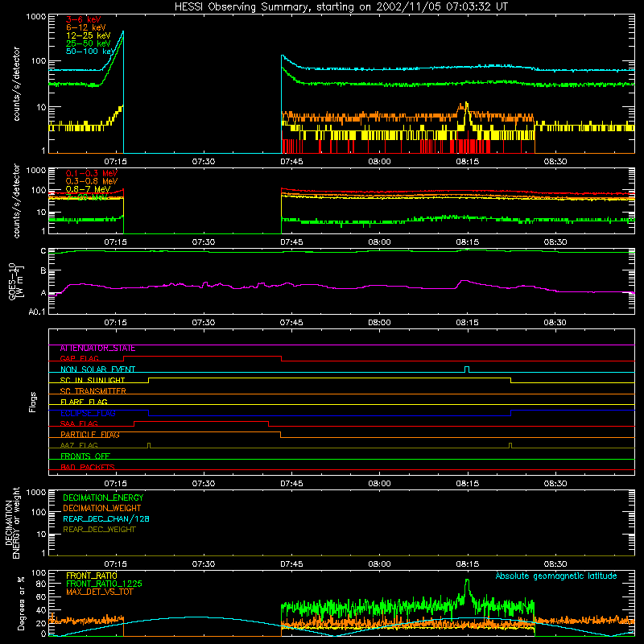
Task: Select the 50-100 keV legend label
Action: [90, 52]
